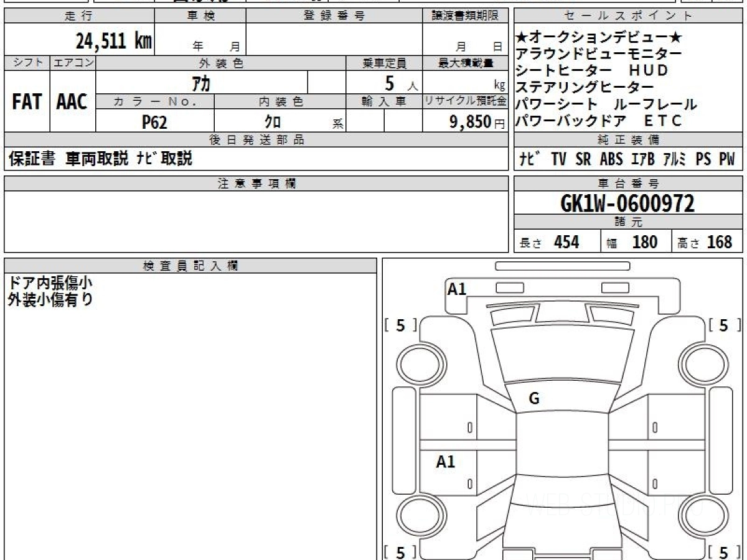Select the 走行 column header

click(78, 16)
